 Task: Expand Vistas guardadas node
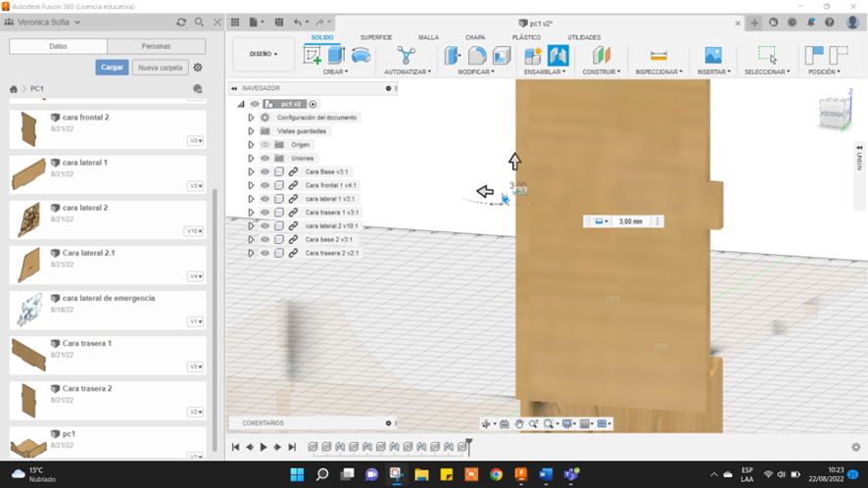(251, 131)
